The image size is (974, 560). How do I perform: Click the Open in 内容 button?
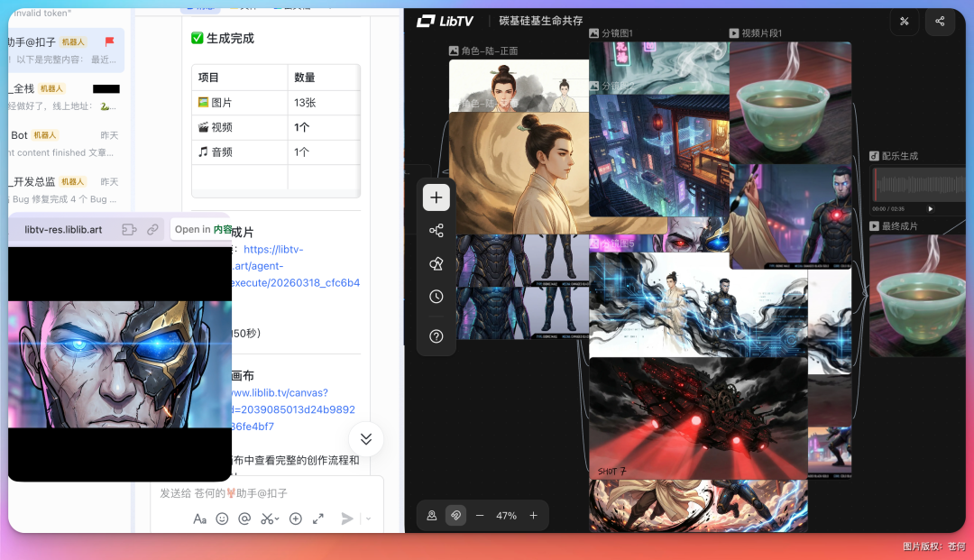pyautogui.click(x=203, y=229)
